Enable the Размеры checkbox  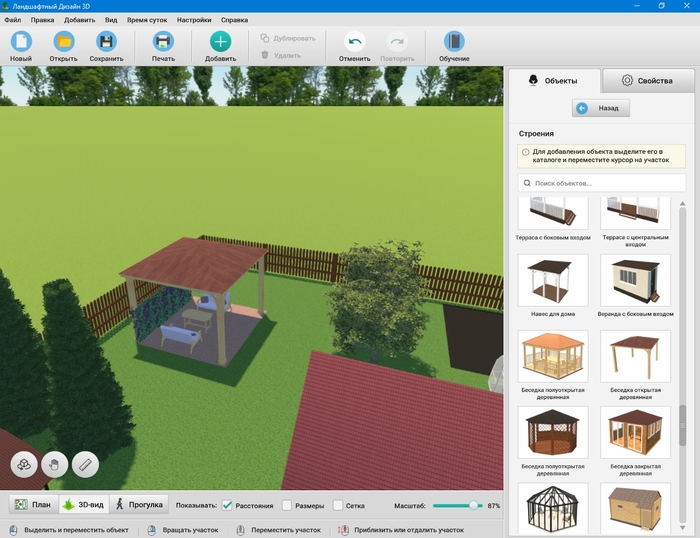[287, 505]
